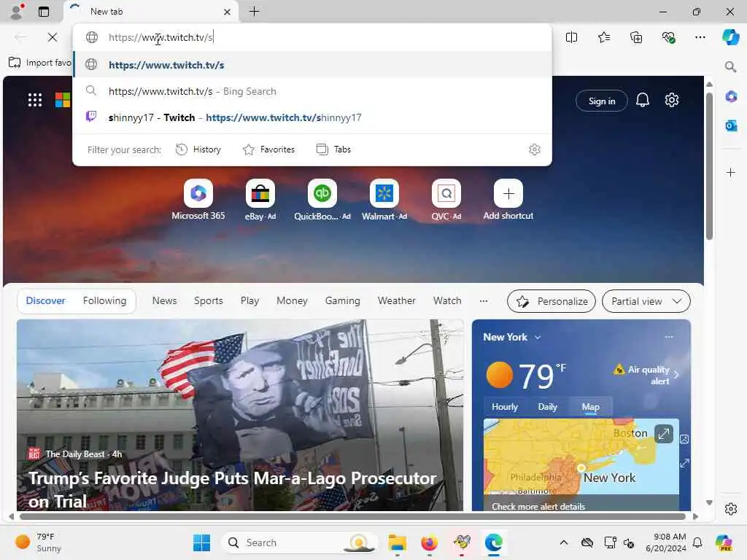The height and width of the screenshot is (560, 747).
Task: Open Check more alert details link
Action: (538, 507)
